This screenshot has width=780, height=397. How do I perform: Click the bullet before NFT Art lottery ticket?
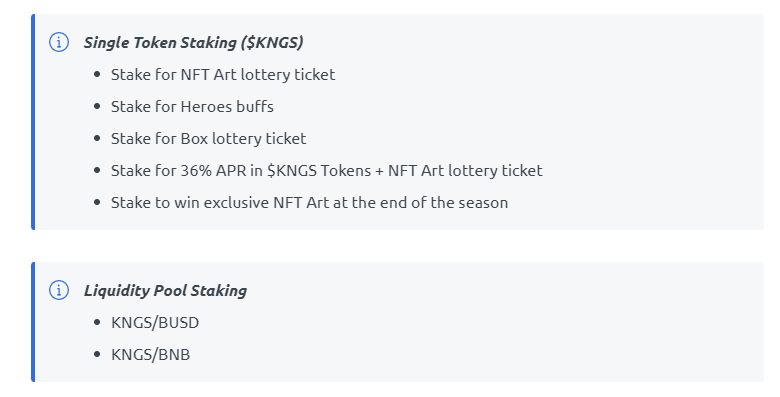pyautogui.click(x=97, y=75)
